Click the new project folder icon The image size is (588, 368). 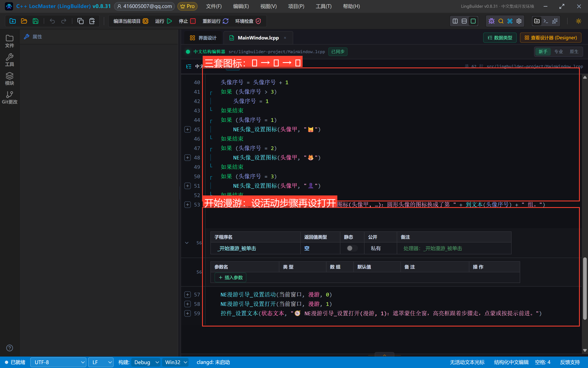(13, 21)
